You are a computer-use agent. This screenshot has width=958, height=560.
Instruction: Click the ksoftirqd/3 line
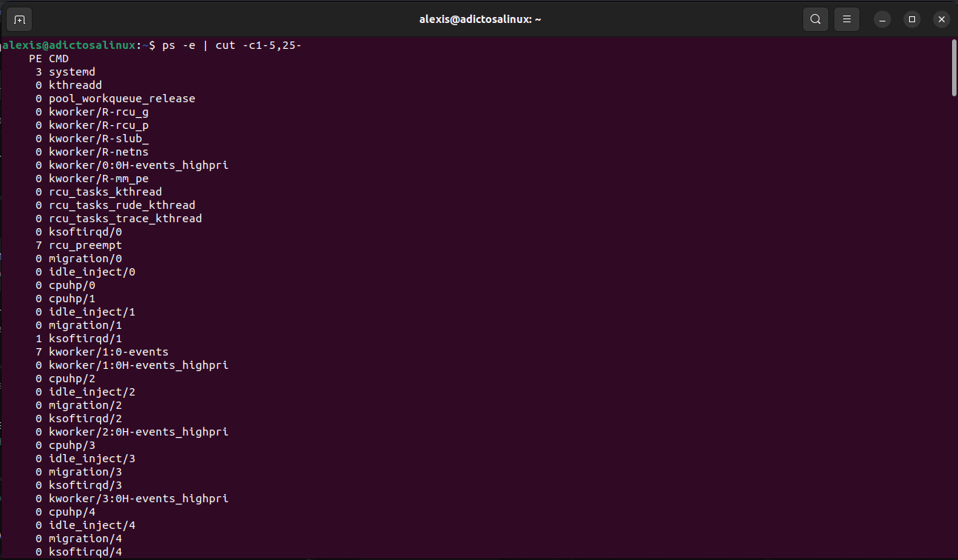click(79, 485)
